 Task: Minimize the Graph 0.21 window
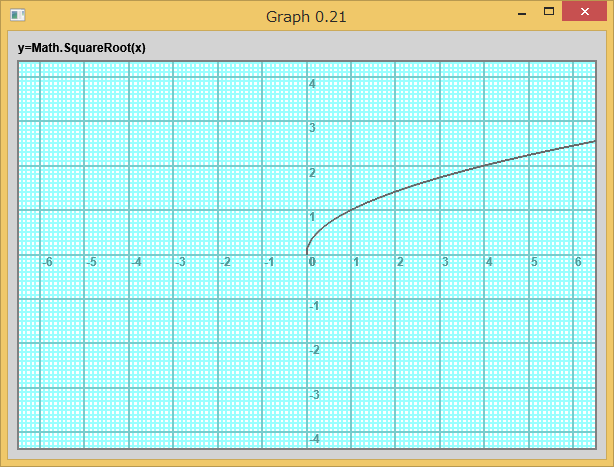[522, 12]
